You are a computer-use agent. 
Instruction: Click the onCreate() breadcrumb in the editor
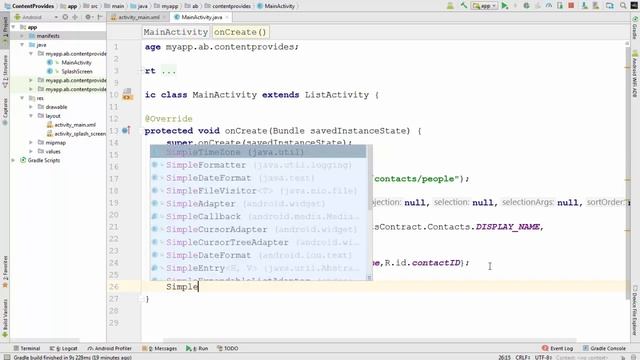point(240,32)
